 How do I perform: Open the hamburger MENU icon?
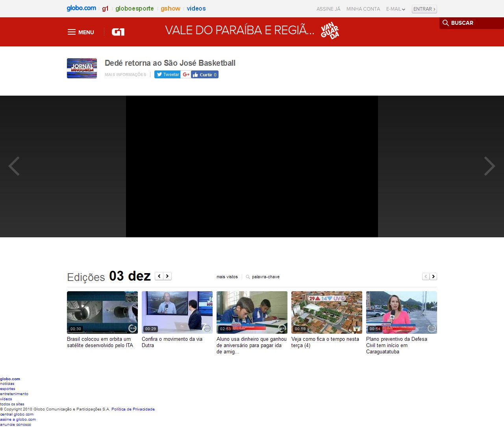[x=71, y=32]
